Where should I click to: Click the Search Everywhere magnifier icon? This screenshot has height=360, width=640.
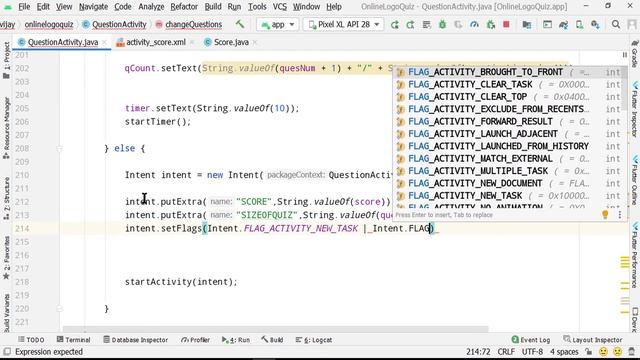click(616, 24)
